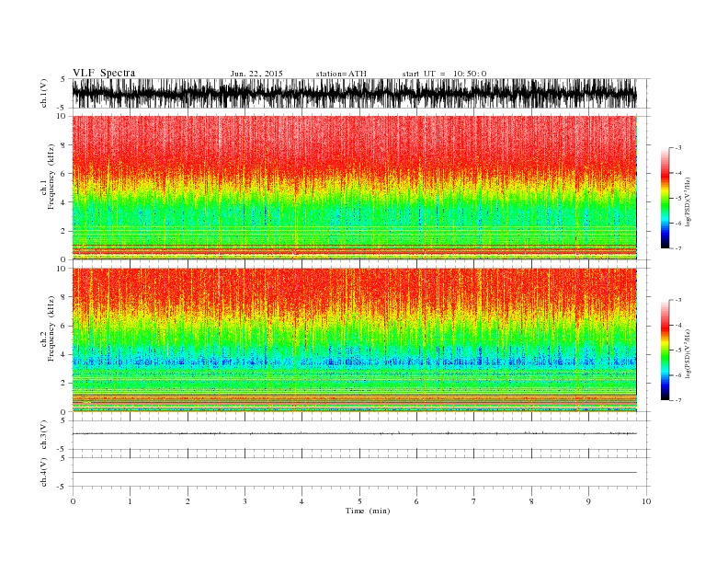Viewport: 728px width, 563px height.
Task: Click the 'Time (min)' axis label
Action: (x=368, y=511)
